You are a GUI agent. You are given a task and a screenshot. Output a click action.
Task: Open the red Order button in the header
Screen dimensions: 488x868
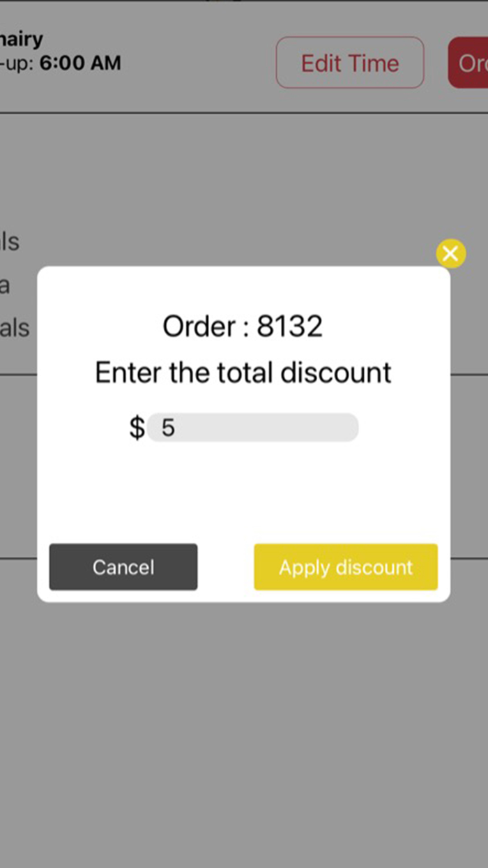473,62
